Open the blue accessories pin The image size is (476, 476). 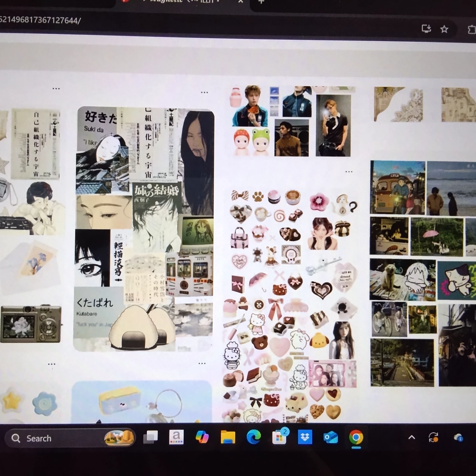click(x=142, y=402)
